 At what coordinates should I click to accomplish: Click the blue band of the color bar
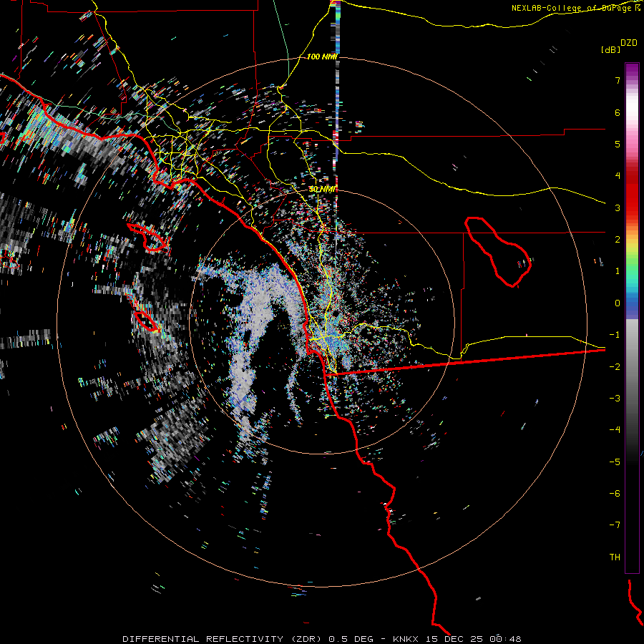pos(632,306)
